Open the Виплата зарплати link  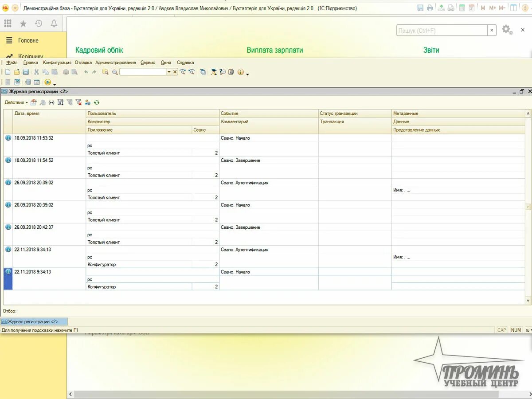point(275,50)
